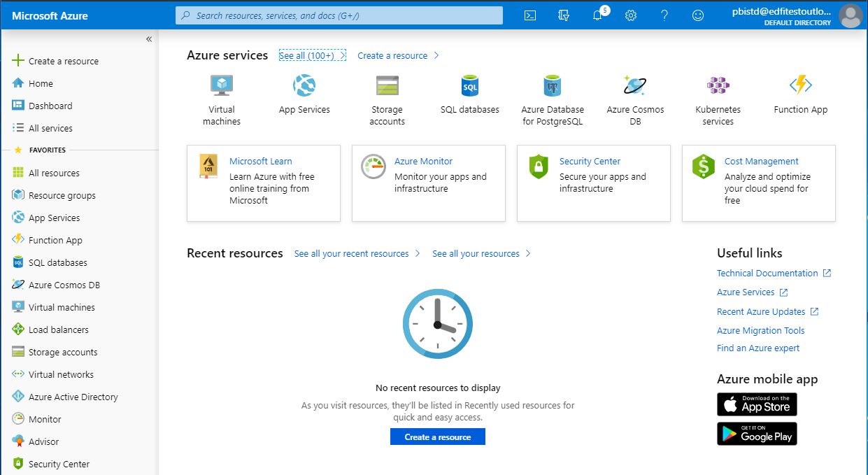Screen dimensions: 868x475
Task: Open Azure Migration Tools link
Action: (x=761, y=330)
